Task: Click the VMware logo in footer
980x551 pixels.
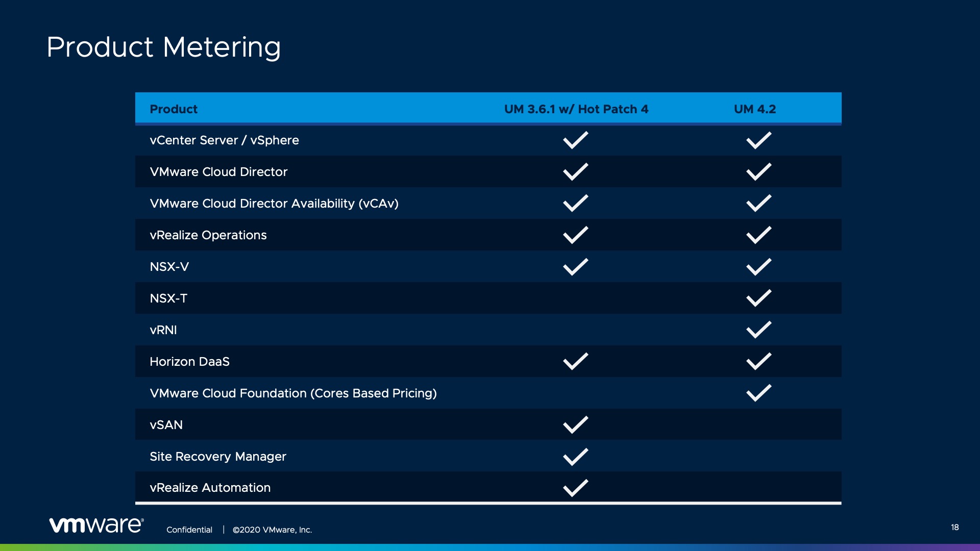Action: pos(96,525)
